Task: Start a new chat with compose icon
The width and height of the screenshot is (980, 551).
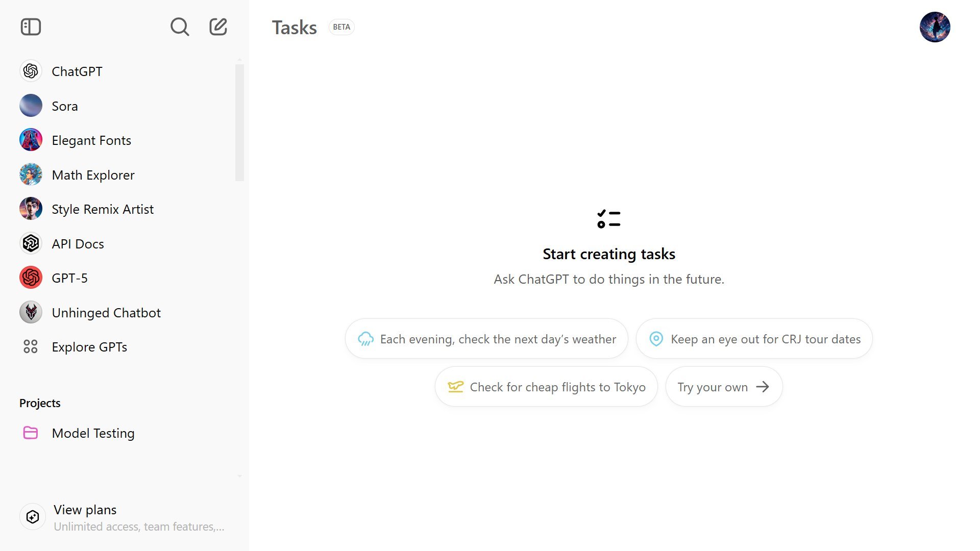Action: [218, 27]
